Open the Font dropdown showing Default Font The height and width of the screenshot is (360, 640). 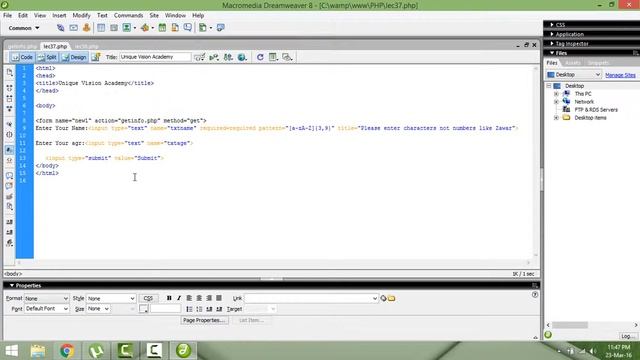pos(65,309)
